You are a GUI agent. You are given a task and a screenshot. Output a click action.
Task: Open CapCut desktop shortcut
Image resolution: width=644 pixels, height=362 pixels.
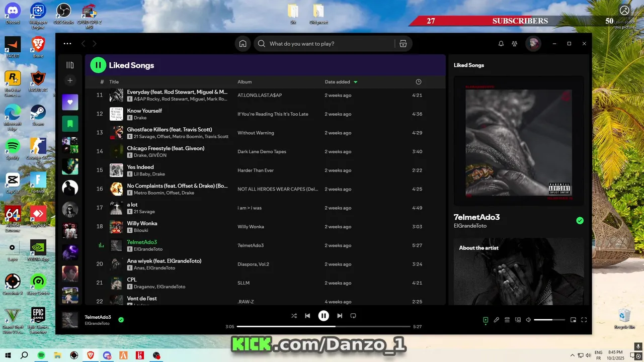point(13,183)
